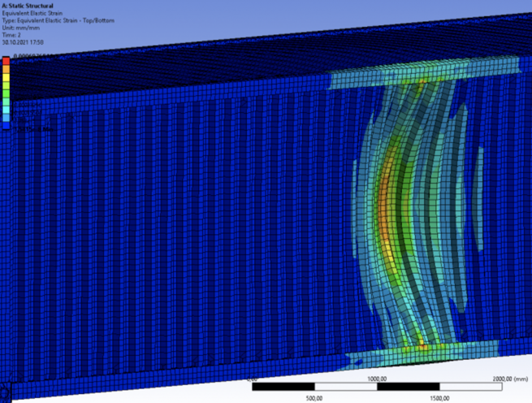
Task: Select the orange legend color band
Action: click(6, 70)
